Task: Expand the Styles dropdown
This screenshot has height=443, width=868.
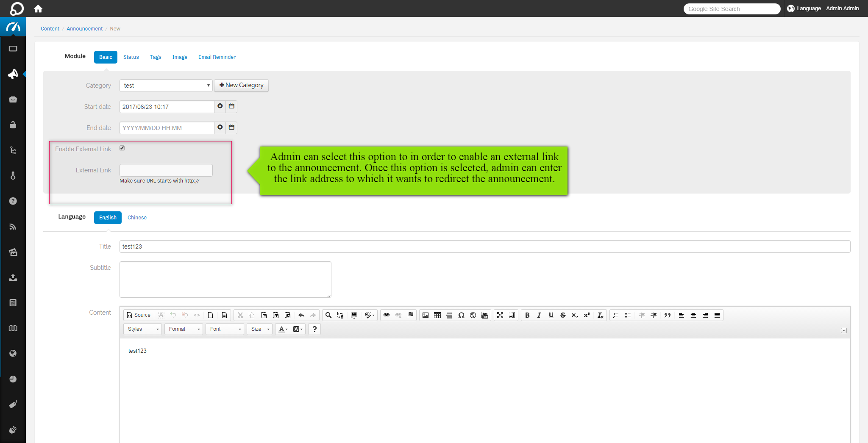Action: (x=142, y=329)
